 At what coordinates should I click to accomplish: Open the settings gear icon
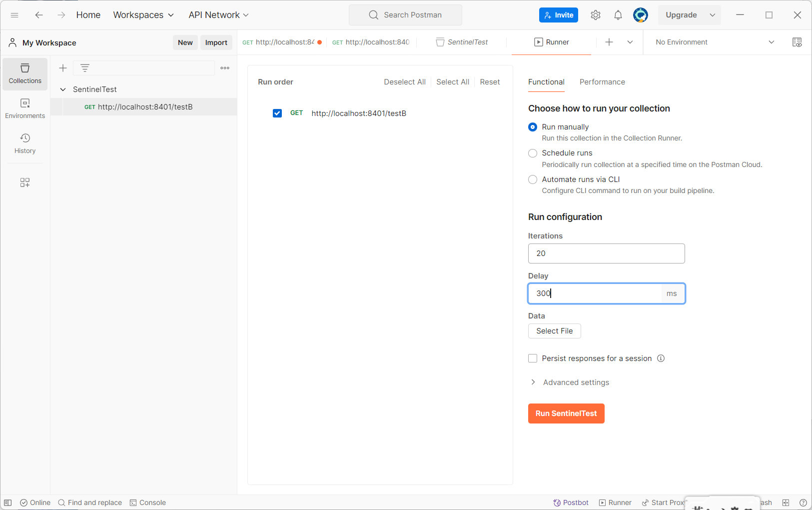point(596,15)
